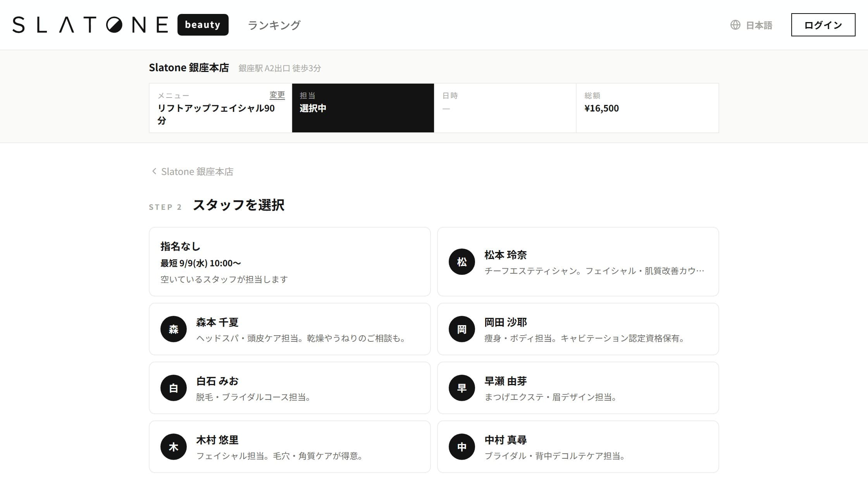This screenshot has width=868, height=480.
Task: Select the 日時 step tab
Action: (505, 108)
